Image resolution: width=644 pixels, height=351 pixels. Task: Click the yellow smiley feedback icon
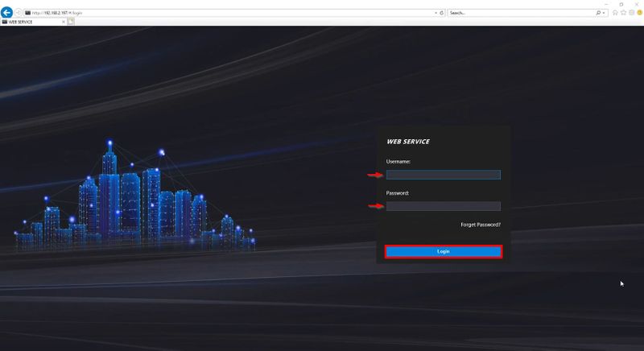click(640, 13)
